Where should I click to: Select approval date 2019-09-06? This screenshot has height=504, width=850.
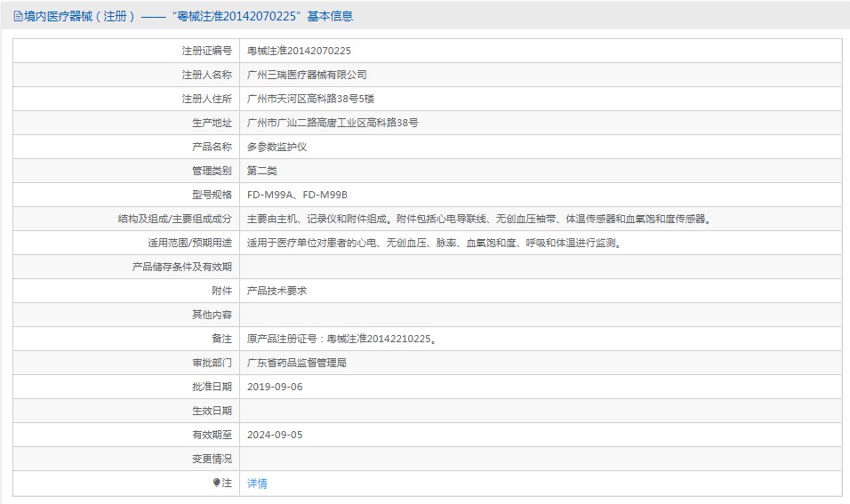tap(275, 387)
